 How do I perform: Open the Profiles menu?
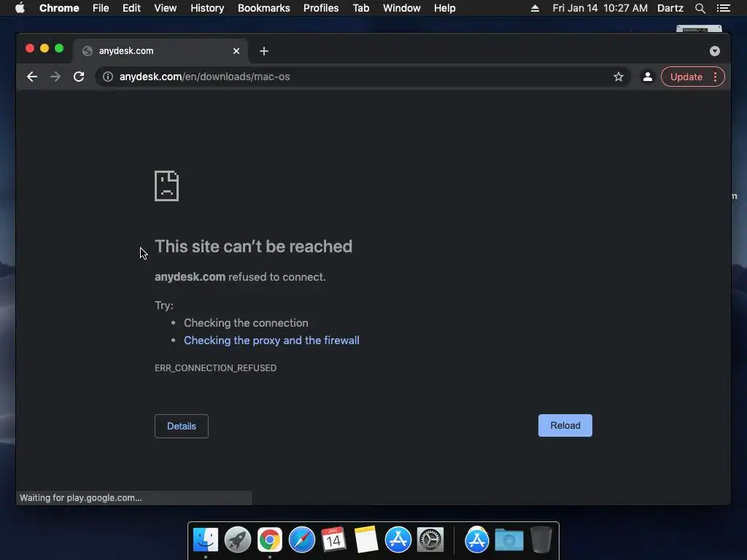[321, 8]
